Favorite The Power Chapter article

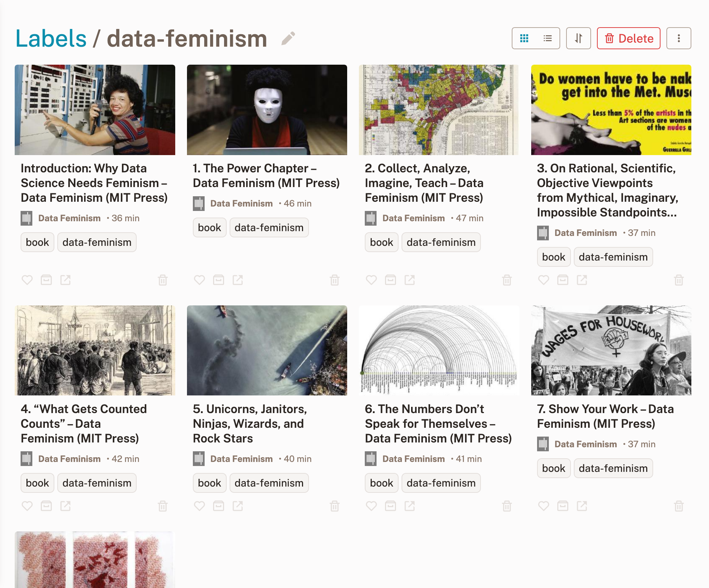click(x=199, y=280)
